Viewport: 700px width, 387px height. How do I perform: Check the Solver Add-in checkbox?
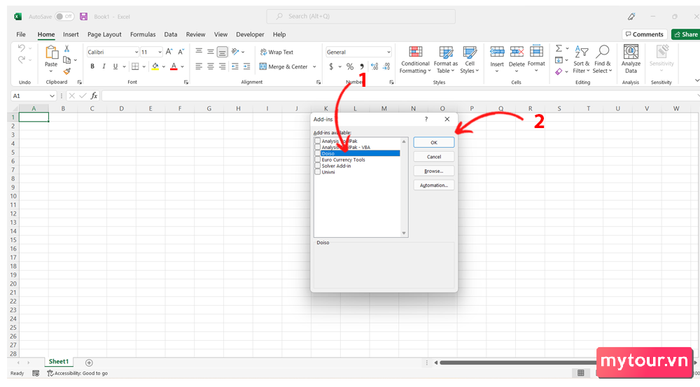point(317,166)
